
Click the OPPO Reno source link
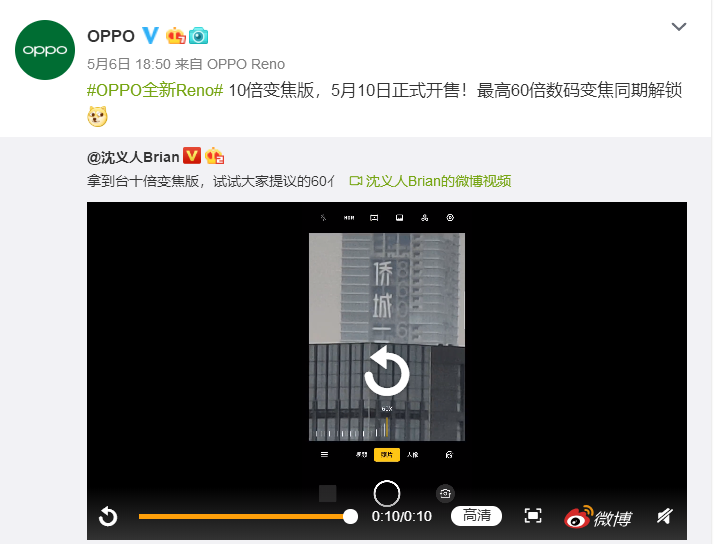(x=246, y=64)
